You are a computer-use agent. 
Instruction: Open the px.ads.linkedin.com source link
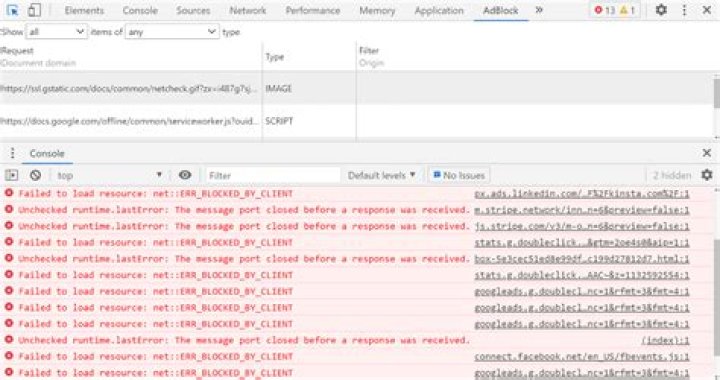click(x=582, y=194)
